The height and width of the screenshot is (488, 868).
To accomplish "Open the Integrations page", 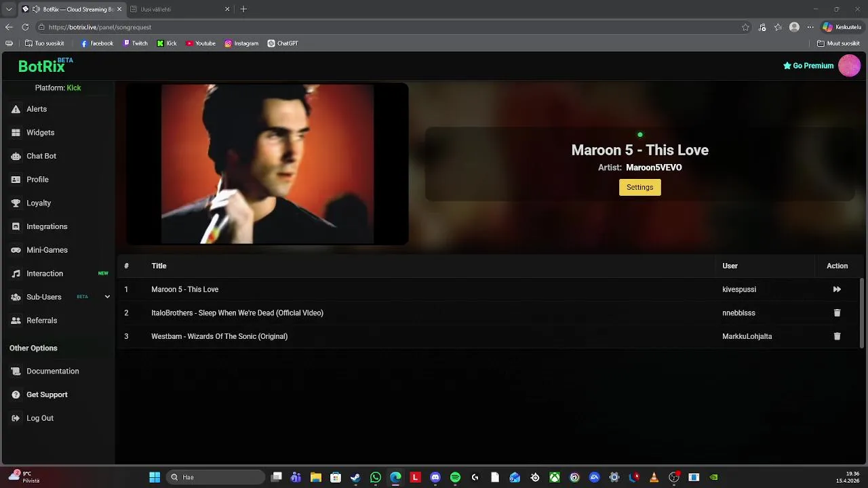I will click(47, 226).
